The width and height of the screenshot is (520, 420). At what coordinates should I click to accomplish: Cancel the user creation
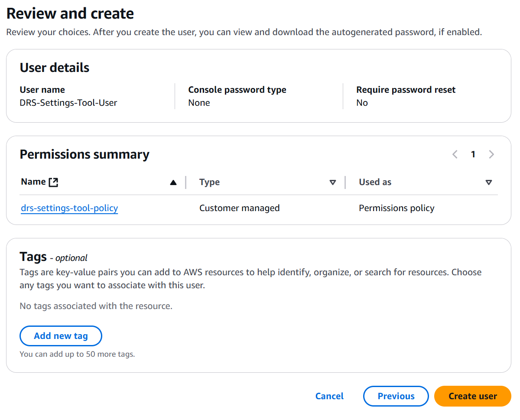pos(329,396)
